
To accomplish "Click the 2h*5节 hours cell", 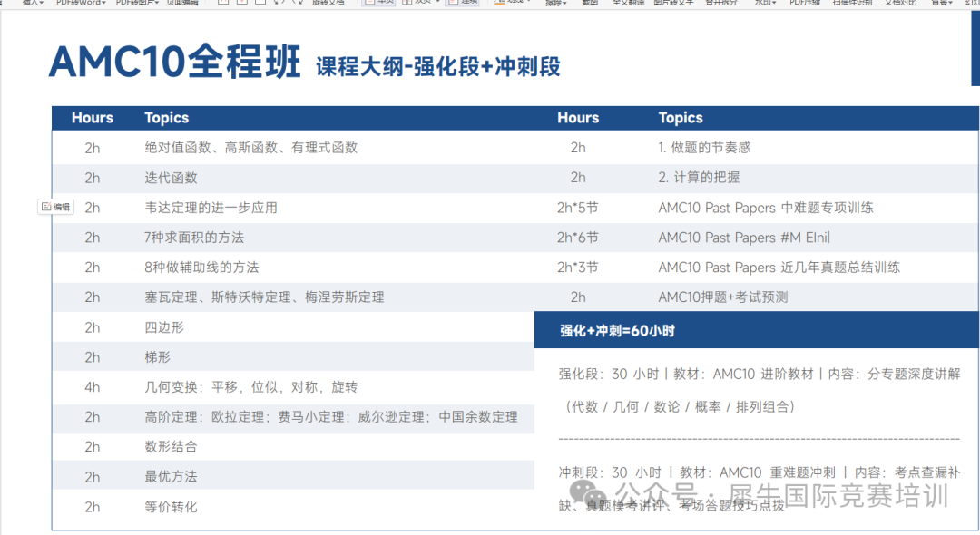I will tap(577, 208).
